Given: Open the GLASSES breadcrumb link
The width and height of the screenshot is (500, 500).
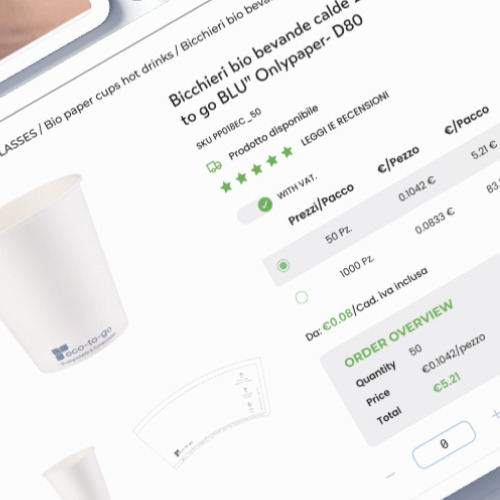Looking at the screenshot, I should [x=17, y=142].
